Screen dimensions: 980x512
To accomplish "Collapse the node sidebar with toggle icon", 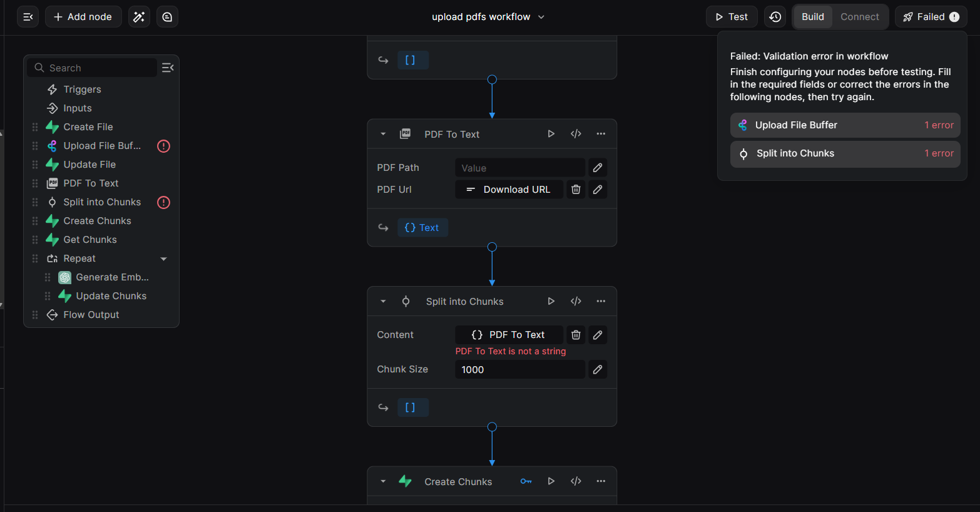I will pyautogui.click(x=168, y=68).
